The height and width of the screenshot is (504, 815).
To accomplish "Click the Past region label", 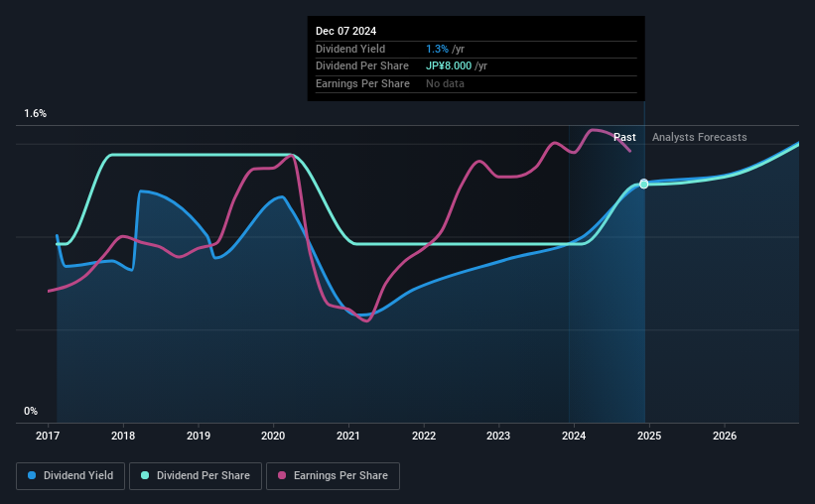I will tap(624, 137).
